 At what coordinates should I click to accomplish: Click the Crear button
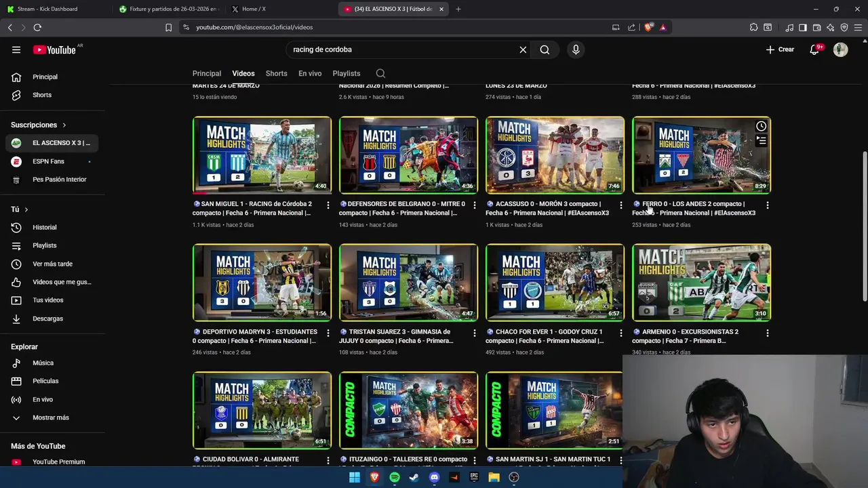(x=780, y=49)
